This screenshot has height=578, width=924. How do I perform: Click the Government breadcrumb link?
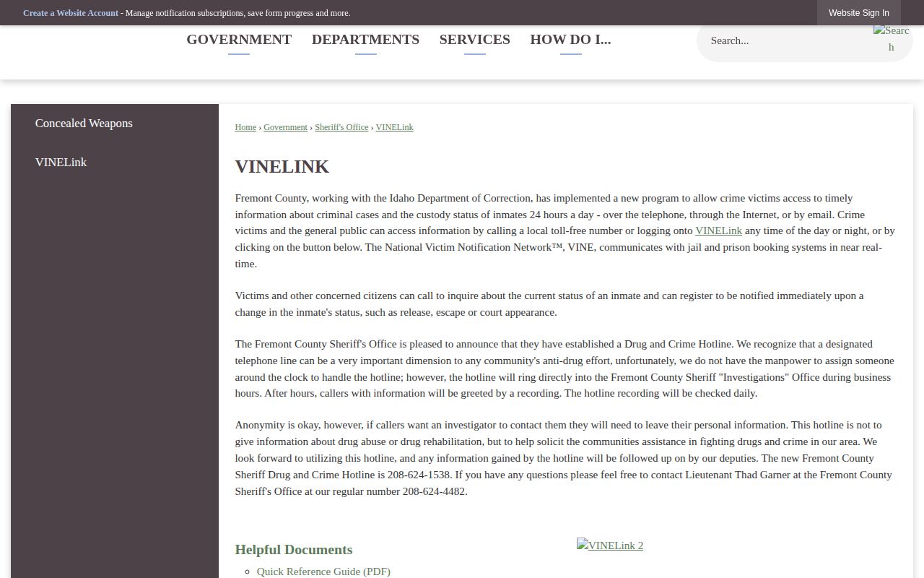(x=285, y=127)
